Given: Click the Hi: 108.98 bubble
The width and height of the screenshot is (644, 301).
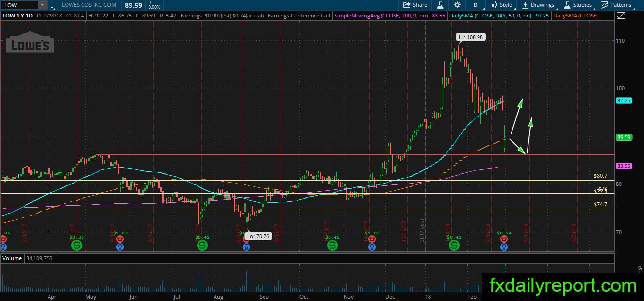Looking at the screenshot, I should (x=471, y=37).
